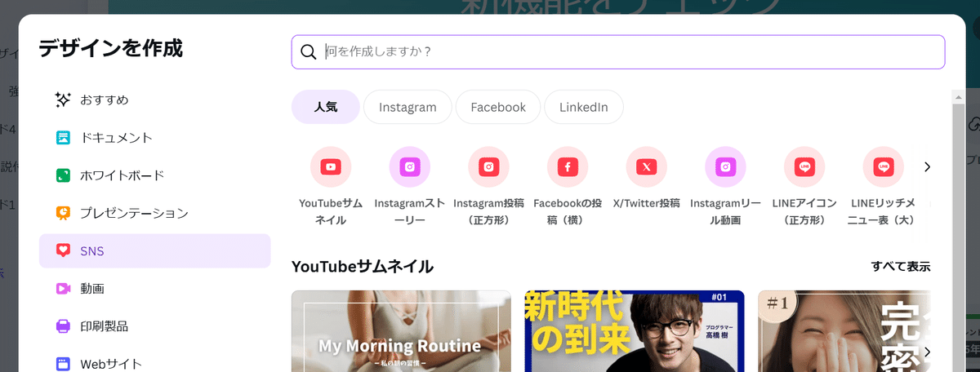The height and width of the screenshot is (372, 980).
Task: Click the ドキュメント sidebar icon
Action: tap(63, 137)
